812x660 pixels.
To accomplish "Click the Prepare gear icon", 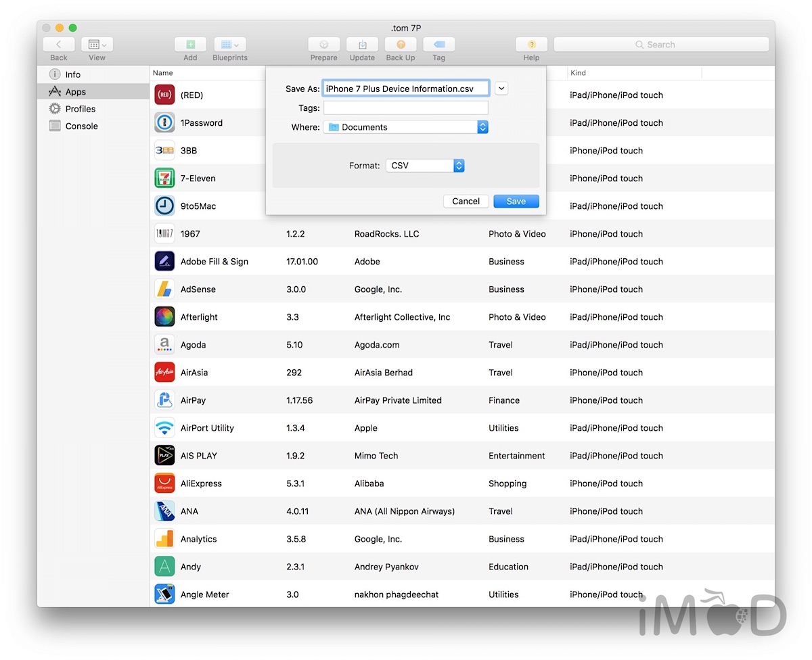I will point(323,45).
